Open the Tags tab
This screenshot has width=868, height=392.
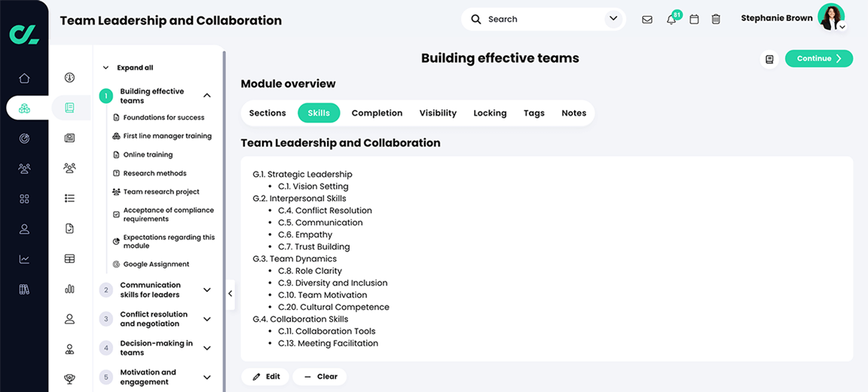534,113
